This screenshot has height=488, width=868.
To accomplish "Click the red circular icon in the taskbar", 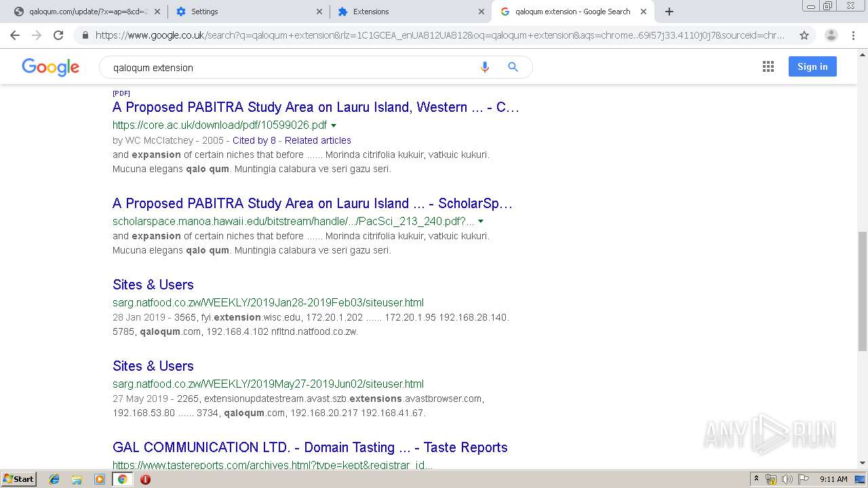I will click(145, 479).
